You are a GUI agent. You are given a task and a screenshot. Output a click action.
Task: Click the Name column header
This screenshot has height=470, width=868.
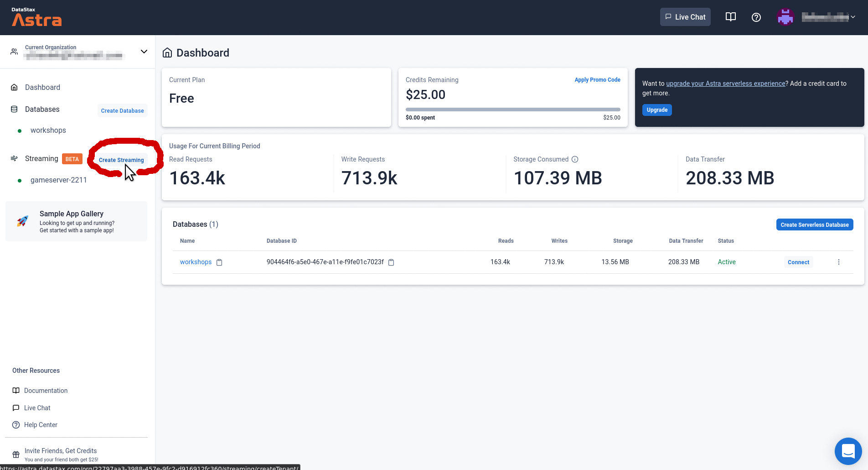[187, 241]
